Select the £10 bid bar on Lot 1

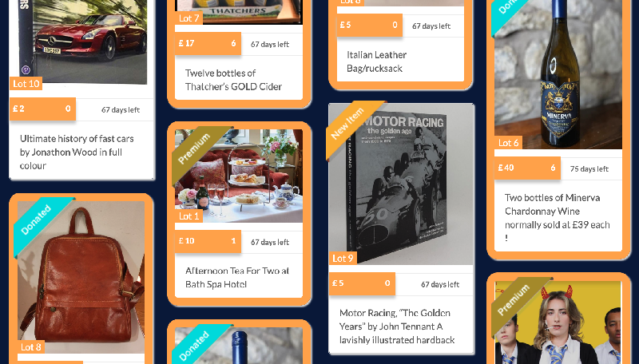tap(208, 241)
